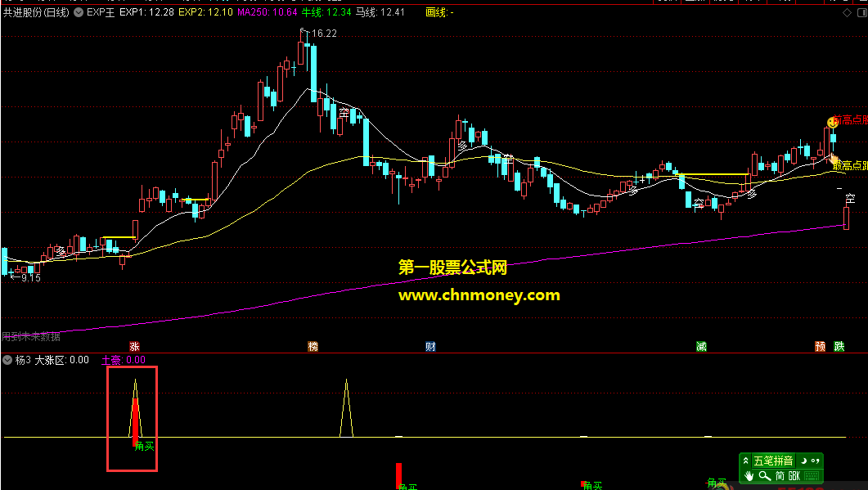Click the 牛线: 12.34 value
Screen dimensions: 868x490
coord(326,12)
